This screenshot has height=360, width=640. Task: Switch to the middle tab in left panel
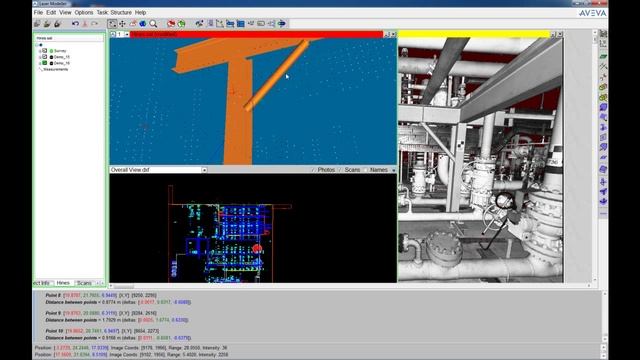(63, 283)
